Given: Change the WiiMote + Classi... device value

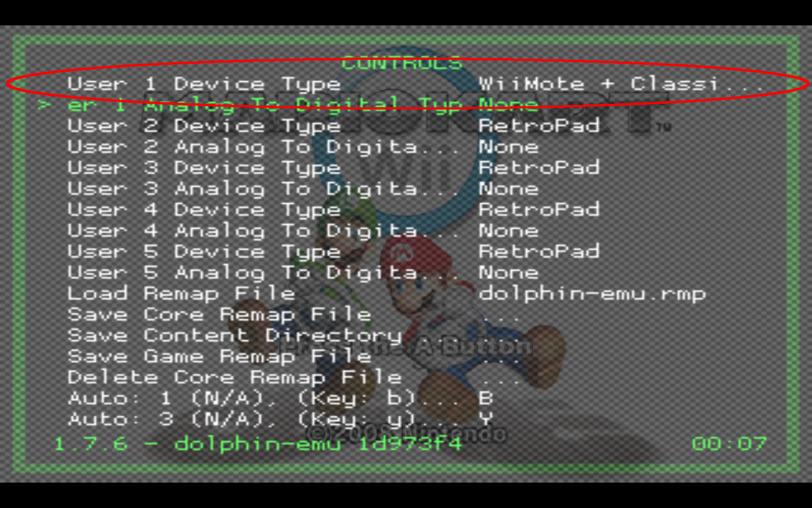Looking at the screenshot, I should pos(620,84).
